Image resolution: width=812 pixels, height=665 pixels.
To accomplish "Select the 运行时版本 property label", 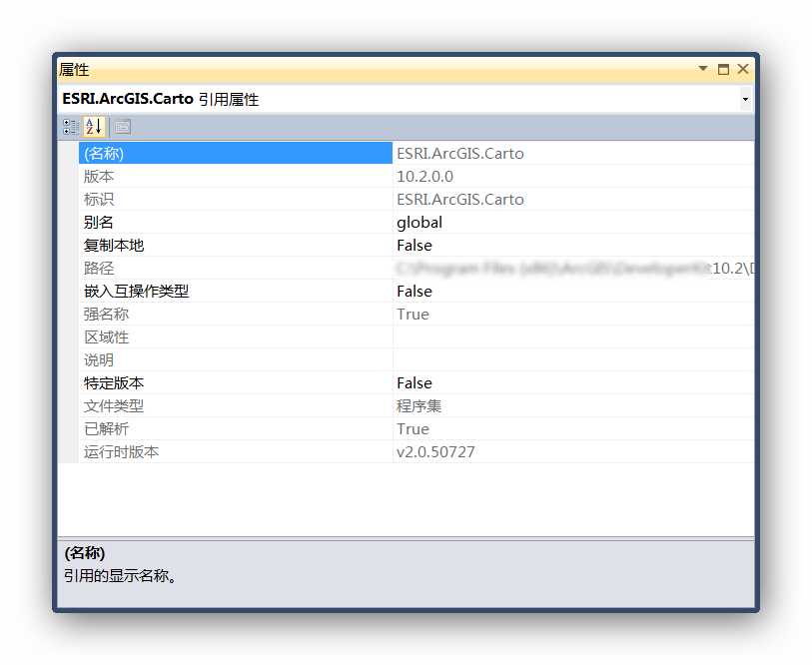I will click(121, 452).
